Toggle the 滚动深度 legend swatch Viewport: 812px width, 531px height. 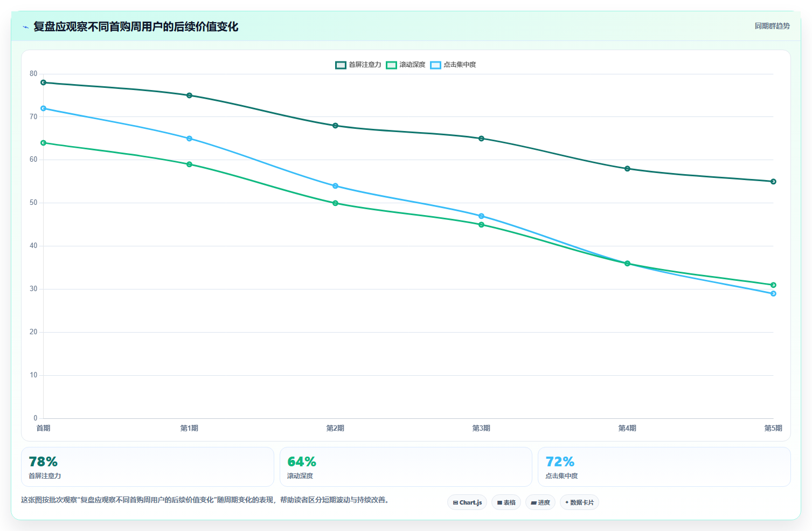391,65
